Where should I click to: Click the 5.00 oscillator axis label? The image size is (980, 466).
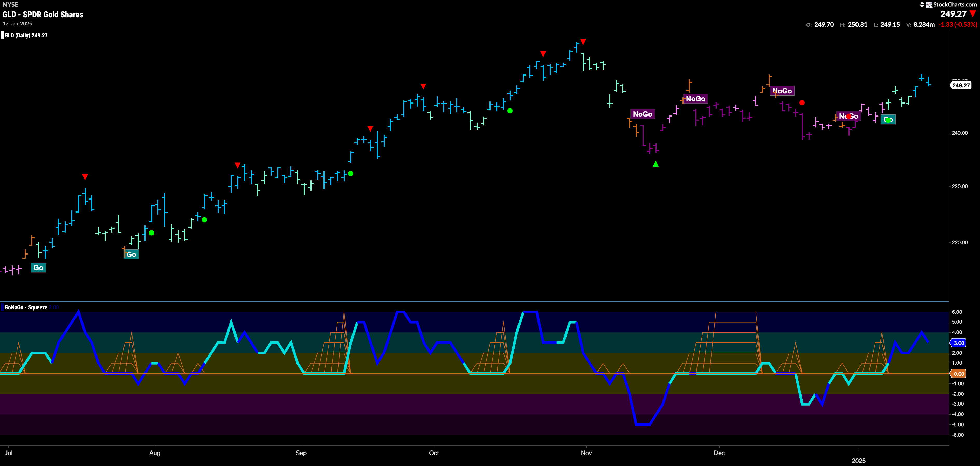(x=957, y=322)
